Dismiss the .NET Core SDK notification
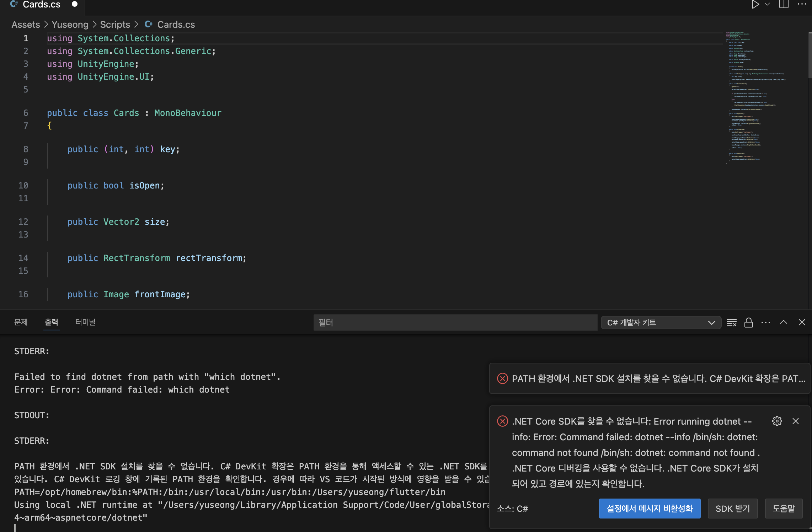Screen dimensions: 812x532 tap(796, 421)
